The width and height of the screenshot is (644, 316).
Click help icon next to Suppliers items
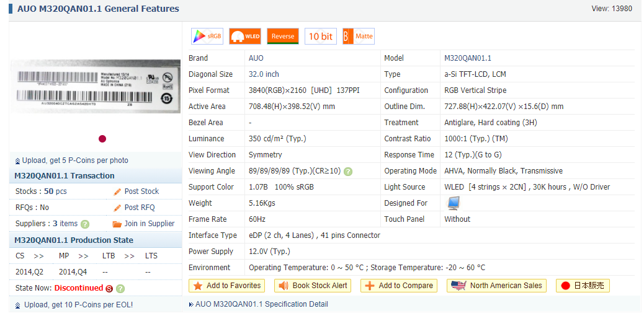[85, 224]
